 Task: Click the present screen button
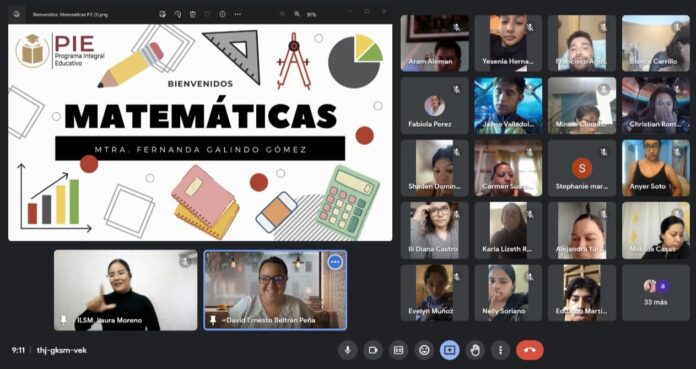point(450,350)
